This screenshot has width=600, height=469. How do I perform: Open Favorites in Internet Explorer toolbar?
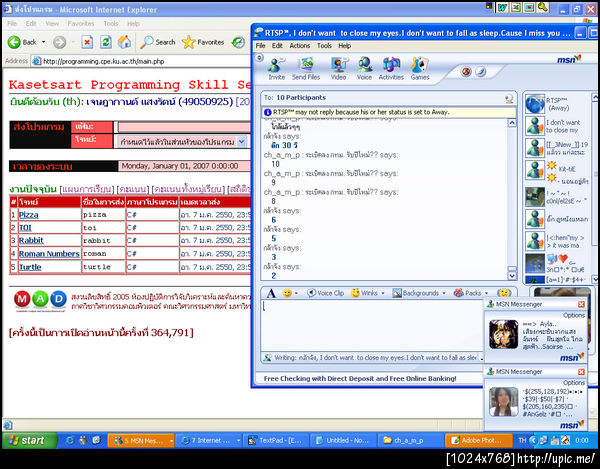(x=203, y=42)
